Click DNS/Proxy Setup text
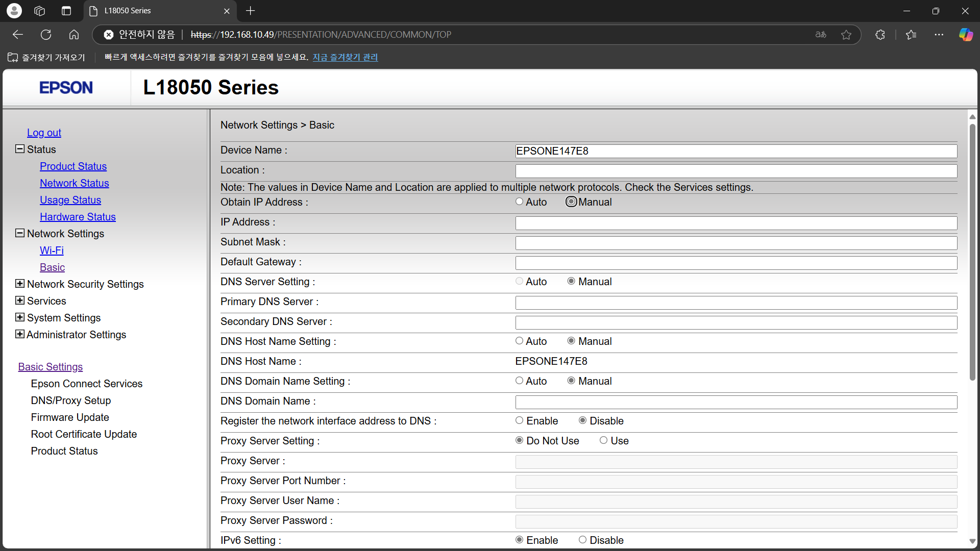Viewport: 980px width, 551px height. point(70,400)
